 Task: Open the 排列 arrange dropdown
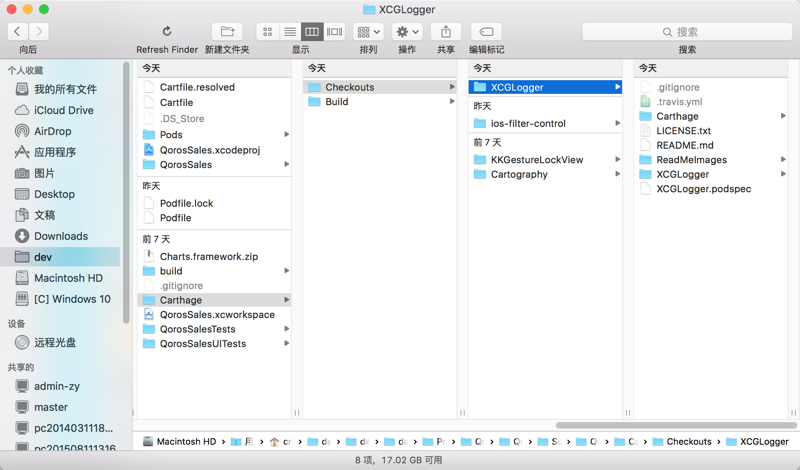[x=368, y=32]
